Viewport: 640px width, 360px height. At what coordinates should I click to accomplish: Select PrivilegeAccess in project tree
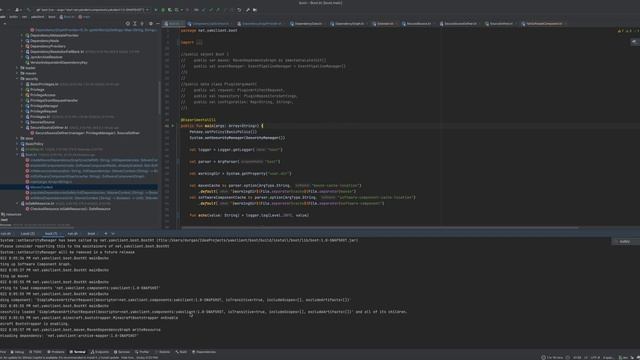tap(42, 95)
